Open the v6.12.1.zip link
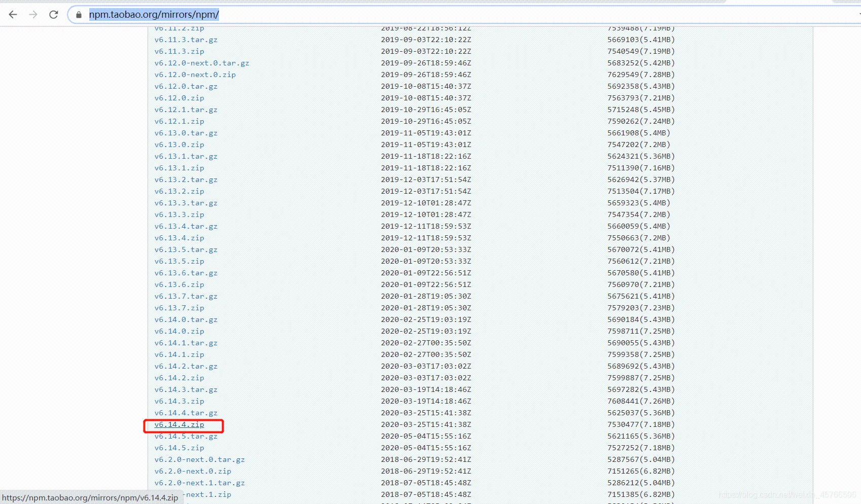 point(180,122)
